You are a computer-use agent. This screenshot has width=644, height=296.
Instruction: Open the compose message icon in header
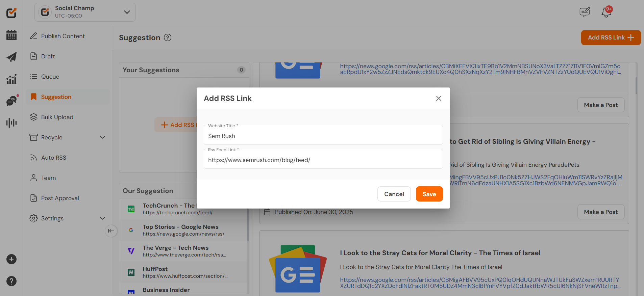(585, 12)
